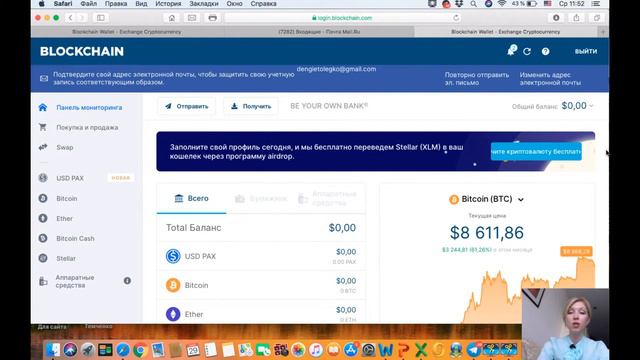Screen dimensions: 640x360
Task: Click the Ether row $0,00 amount
Action: tap(346, 310)
